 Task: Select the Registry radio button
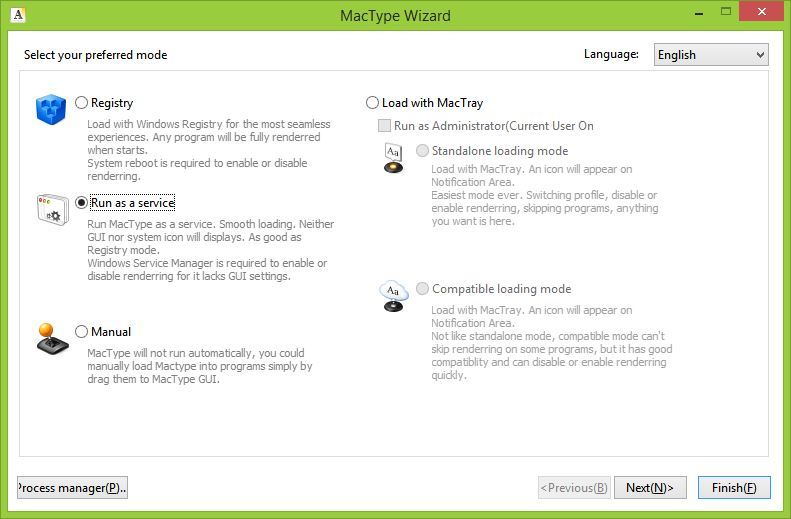point(81,103)
